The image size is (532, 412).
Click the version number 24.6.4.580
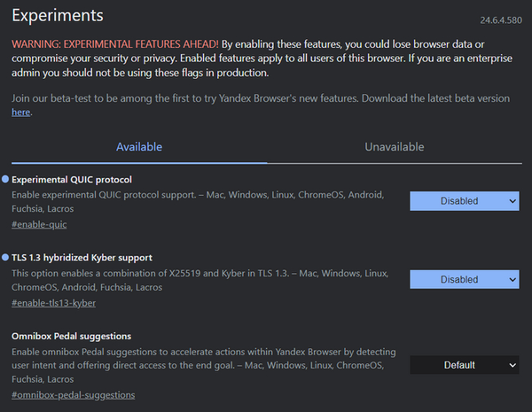pos(501,20)
